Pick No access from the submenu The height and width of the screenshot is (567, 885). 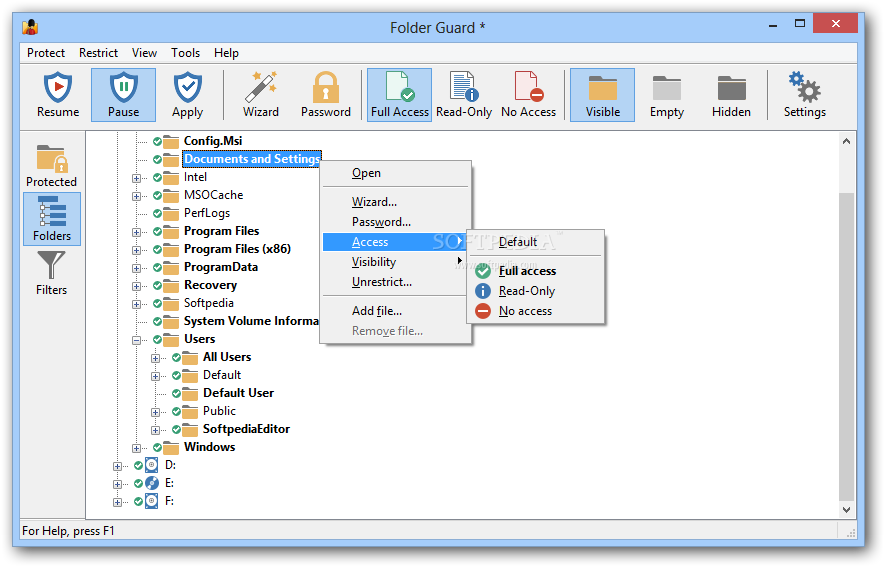[x=525, y=311]
